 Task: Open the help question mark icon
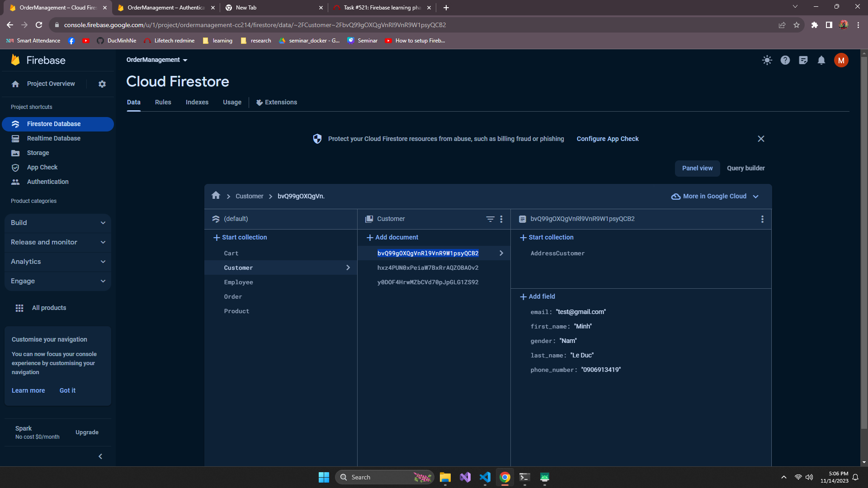pos(785,60)
